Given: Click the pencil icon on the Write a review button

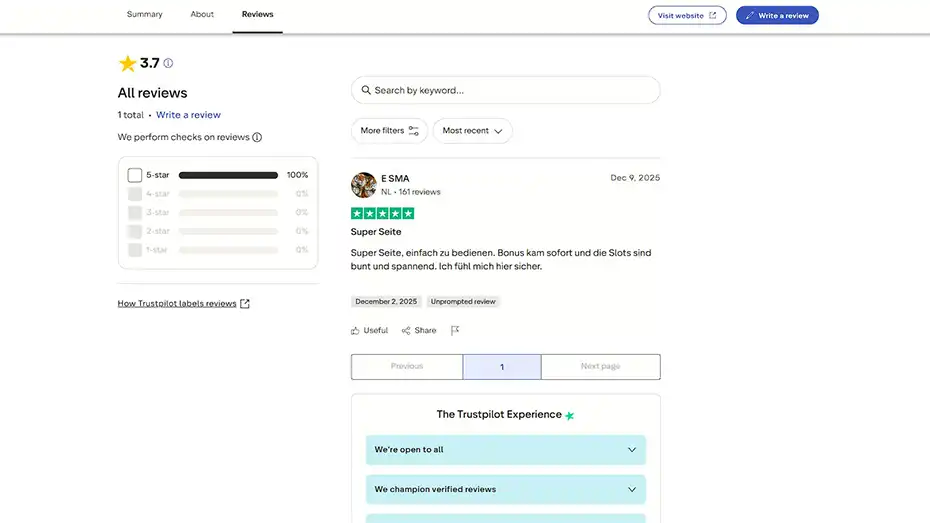Looking at the screenshot, I should coord(750,15).
